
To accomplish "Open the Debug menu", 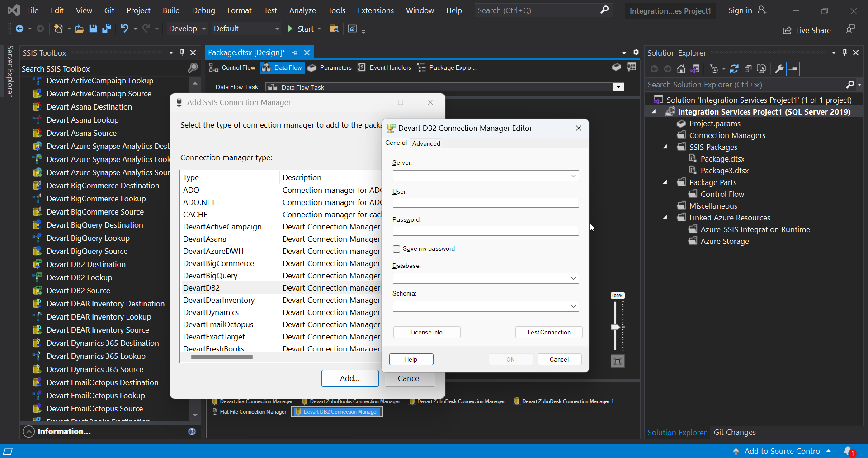I will [x=203, y=10].
